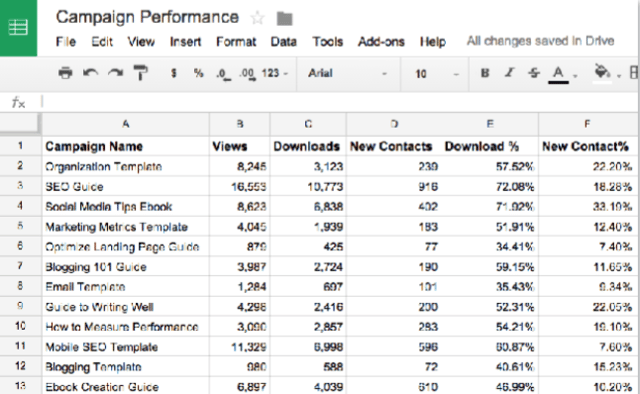The image size is (640, 394).
Task: Open the Edit menu
Action: (x=102, y=42)
